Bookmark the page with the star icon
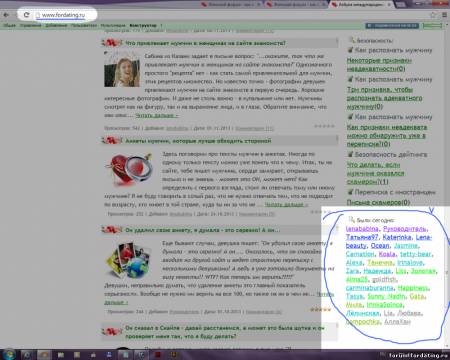 pos(433,15)
